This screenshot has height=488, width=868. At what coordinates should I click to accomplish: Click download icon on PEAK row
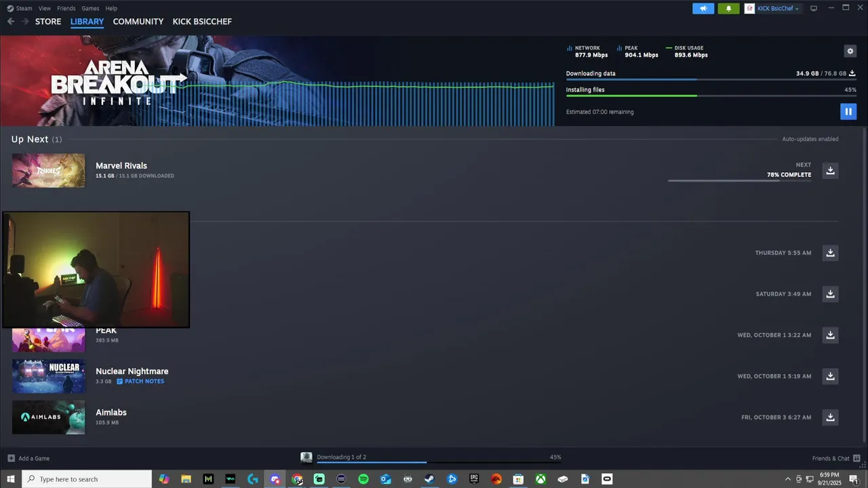[x=830, y=335]
